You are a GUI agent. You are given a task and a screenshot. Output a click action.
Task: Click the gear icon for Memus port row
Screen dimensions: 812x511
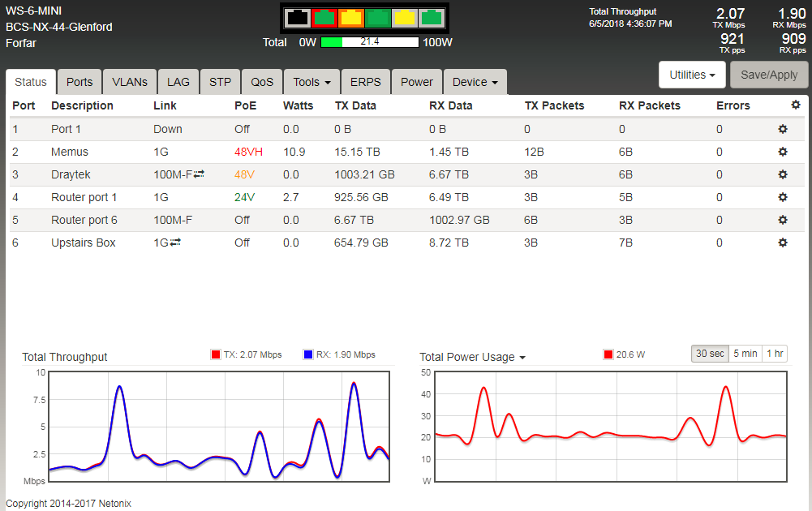(x=783, y=152)
